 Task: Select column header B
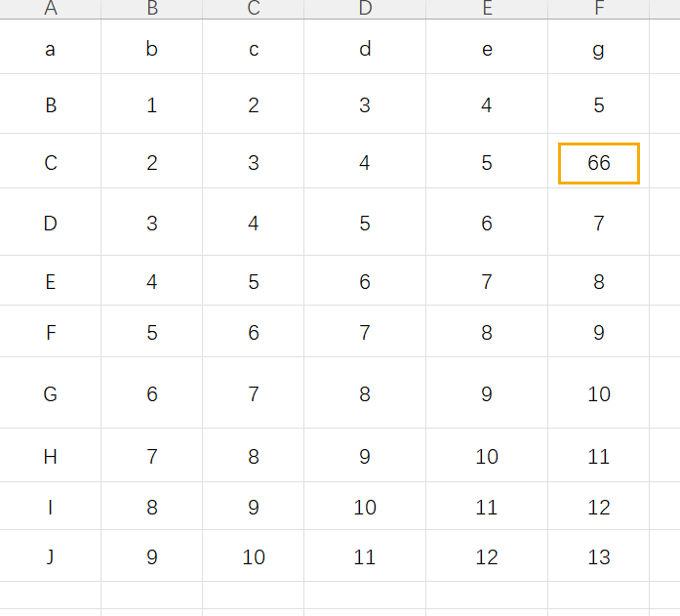click(152, 9)
